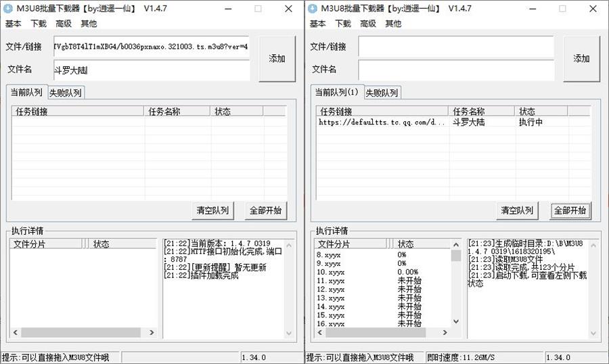609x364 pixels.
Task: Clear the queue in right window
Action: (x=517, y=210)
